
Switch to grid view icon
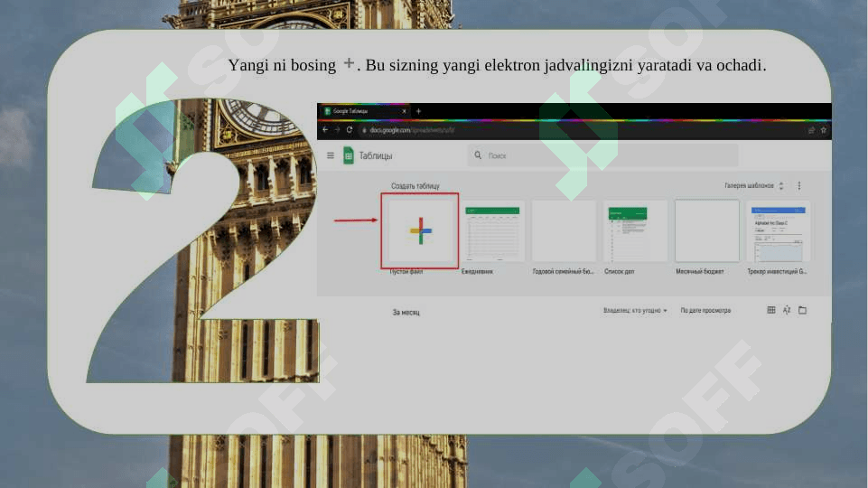(770, 310)
